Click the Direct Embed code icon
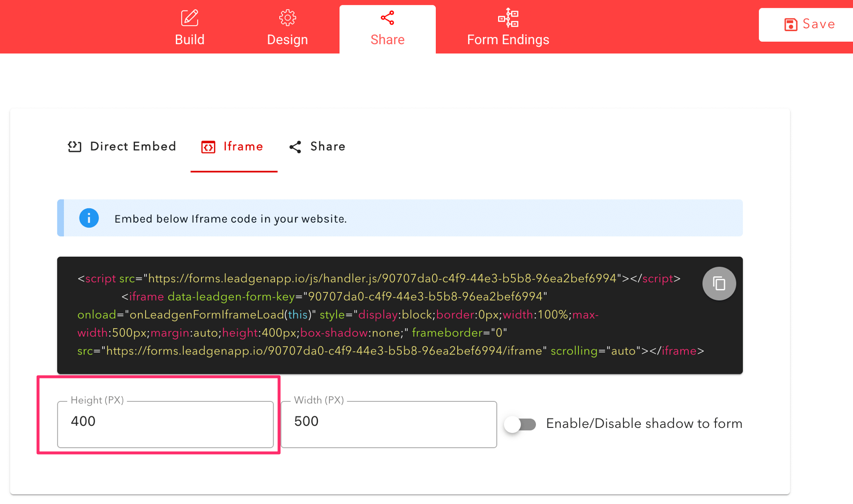This screenshot has height=504, width=853. [x=75, y=147]
